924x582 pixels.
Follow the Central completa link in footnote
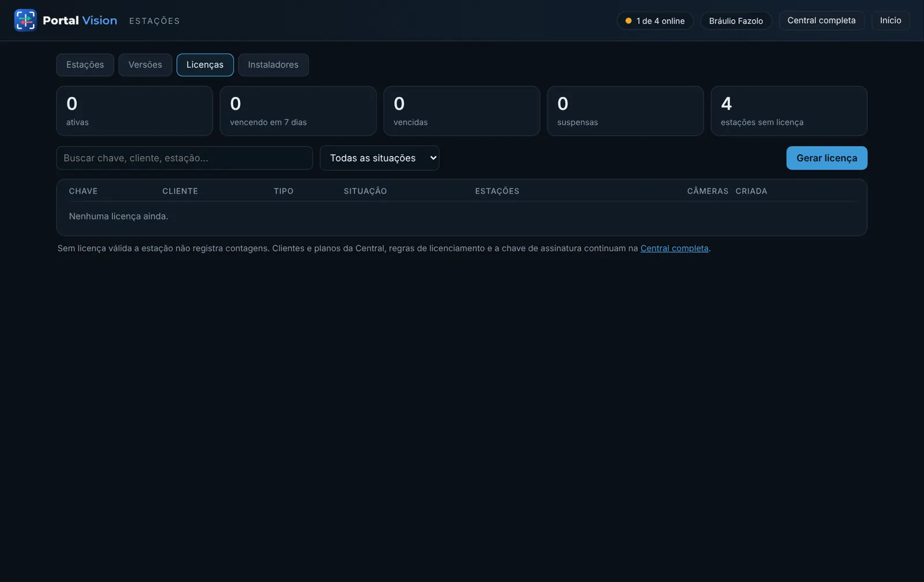pyautogui.click(x=674, y=248)
